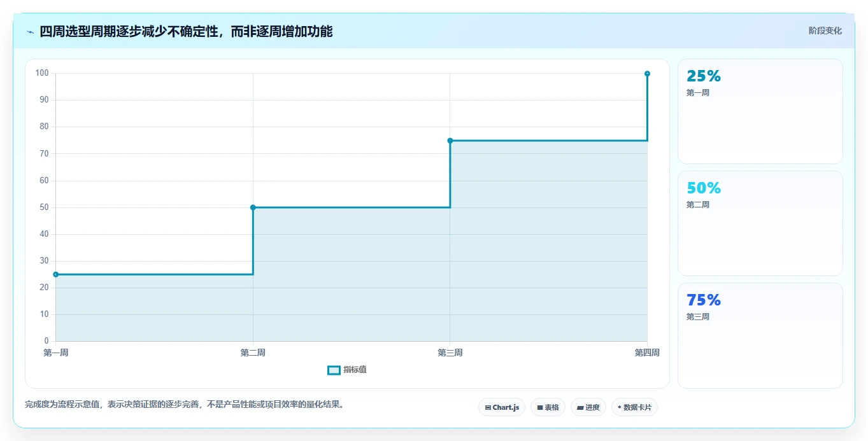Viewport: 868px width, 441px height.
Task: Open the 75% 第三周 stat card
Action: pyautogui.click(x=760, y=335)
